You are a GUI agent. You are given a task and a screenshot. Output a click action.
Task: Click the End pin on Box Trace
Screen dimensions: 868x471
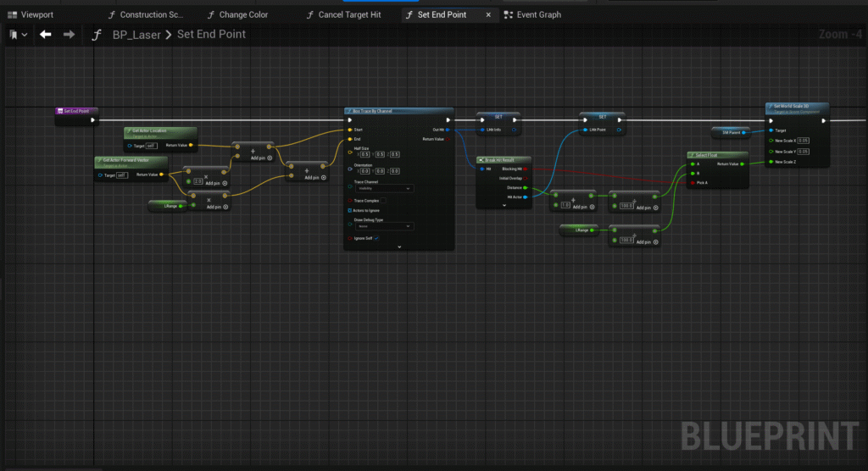pos(350,140)
